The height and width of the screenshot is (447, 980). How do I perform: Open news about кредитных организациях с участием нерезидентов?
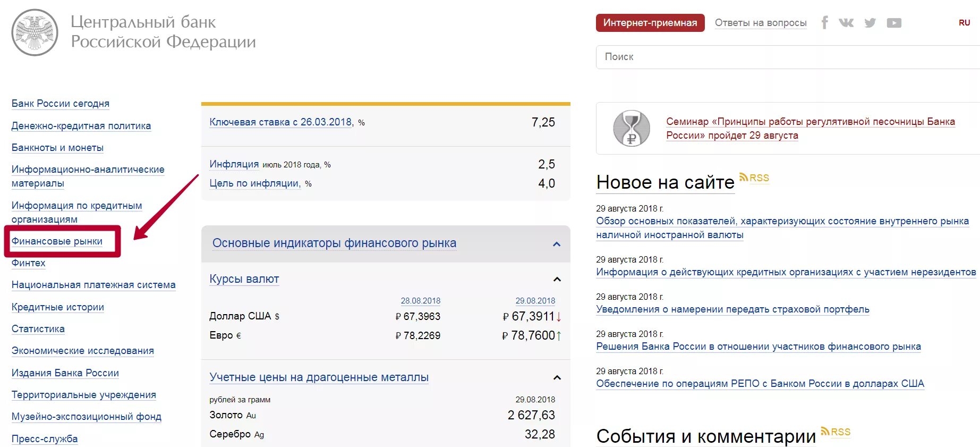[x=786, y=272]
